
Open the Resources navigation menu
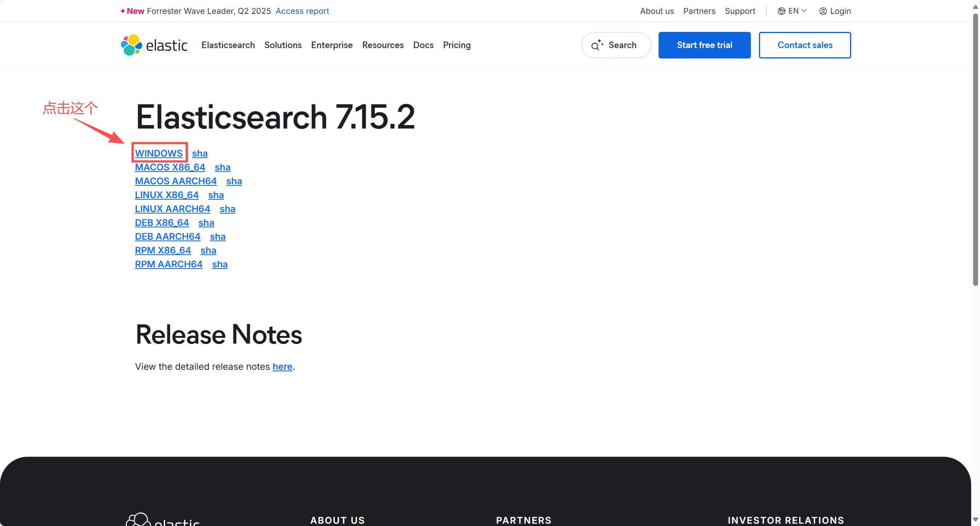tap(383, 45)
